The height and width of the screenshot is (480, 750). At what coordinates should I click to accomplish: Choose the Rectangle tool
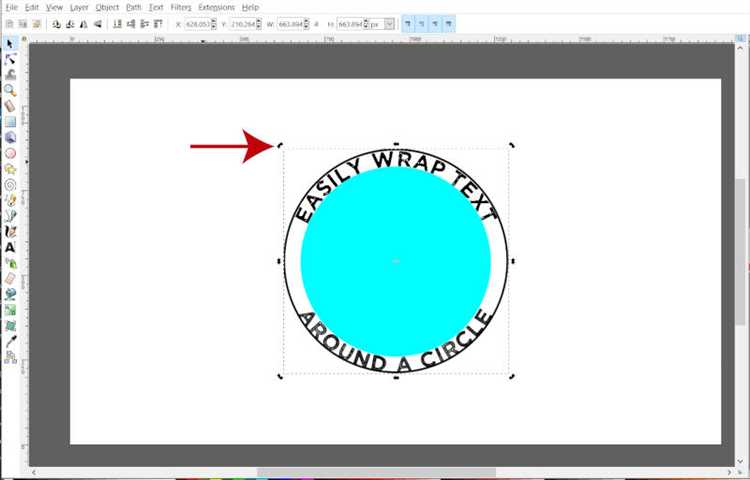click(10, 121)
